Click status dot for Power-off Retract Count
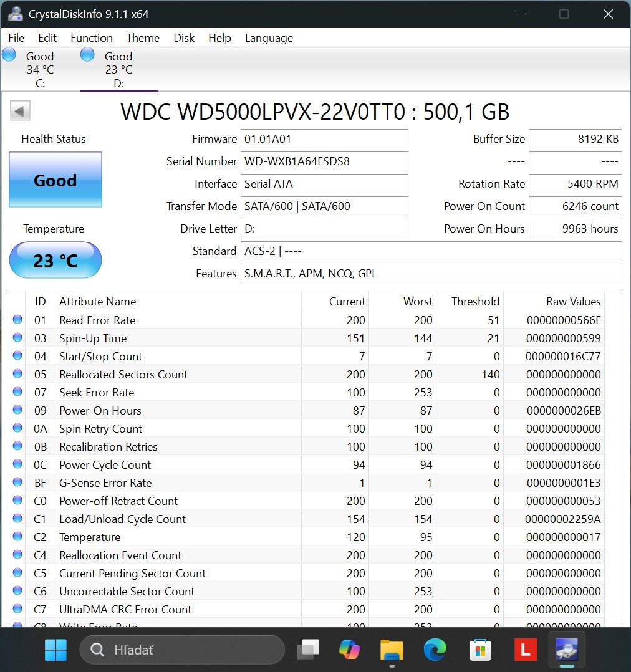 [17, 500]
